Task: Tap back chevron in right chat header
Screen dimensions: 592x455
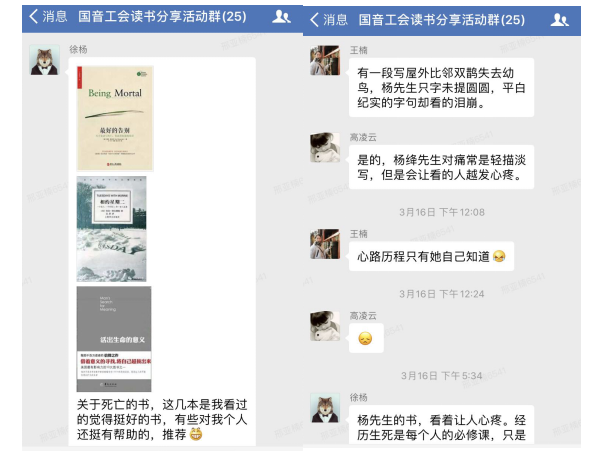Action: [314, 19]
